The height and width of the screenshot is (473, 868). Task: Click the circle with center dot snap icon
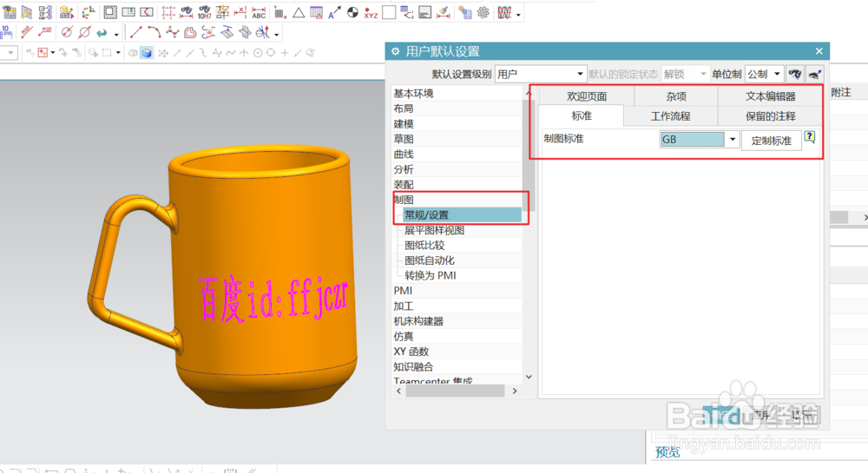(x=258, y=53)
